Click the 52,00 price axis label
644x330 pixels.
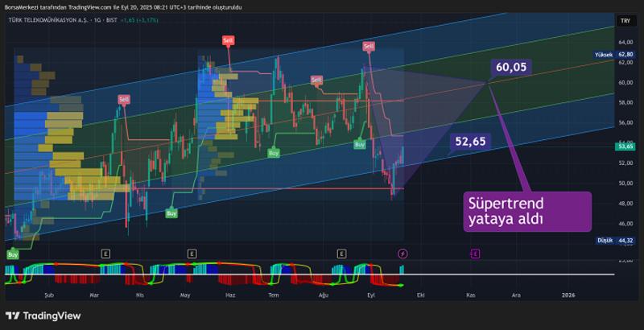click(625, 163)
